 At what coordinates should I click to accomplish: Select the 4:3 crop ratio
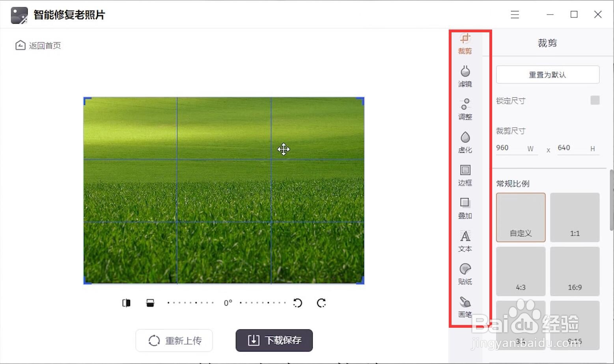521,271
